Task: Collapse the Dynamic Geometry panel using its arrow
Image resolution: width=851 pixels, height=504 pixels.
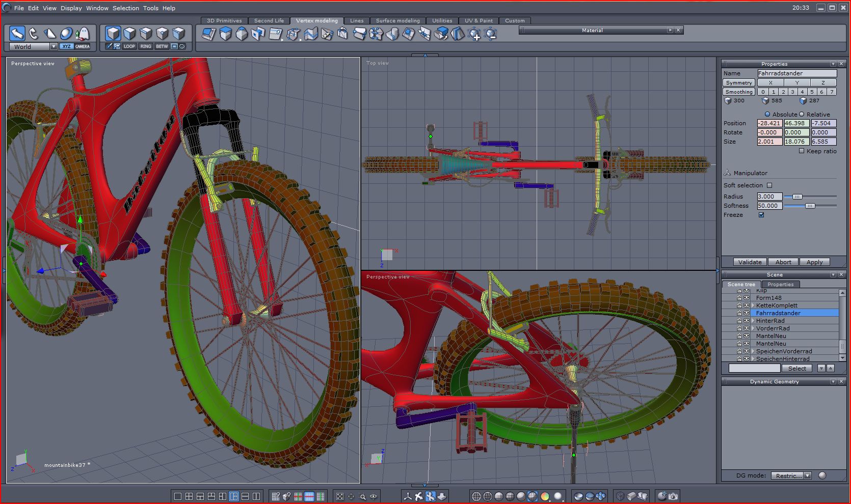Action: [833, 382]
